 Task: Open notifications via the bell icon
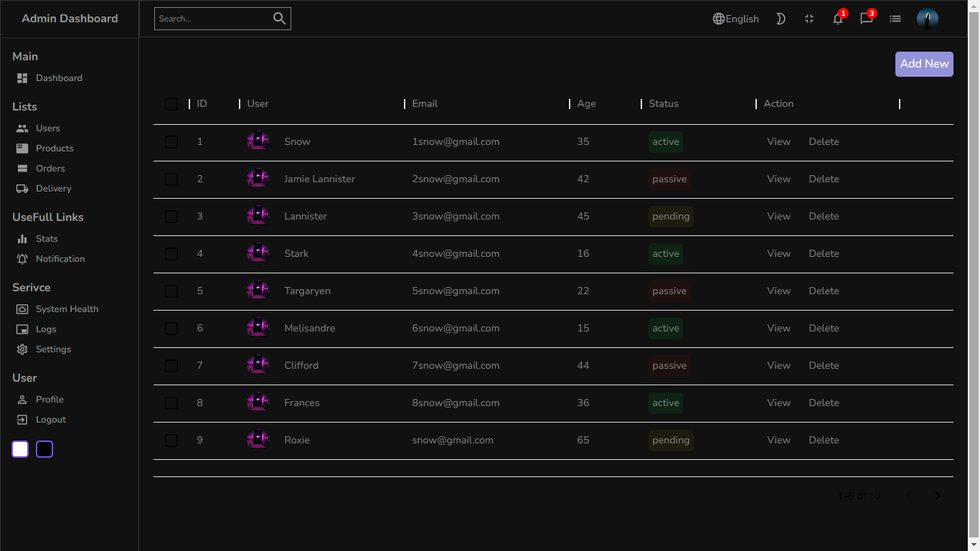pyautogui.click(x=838, y=20)
